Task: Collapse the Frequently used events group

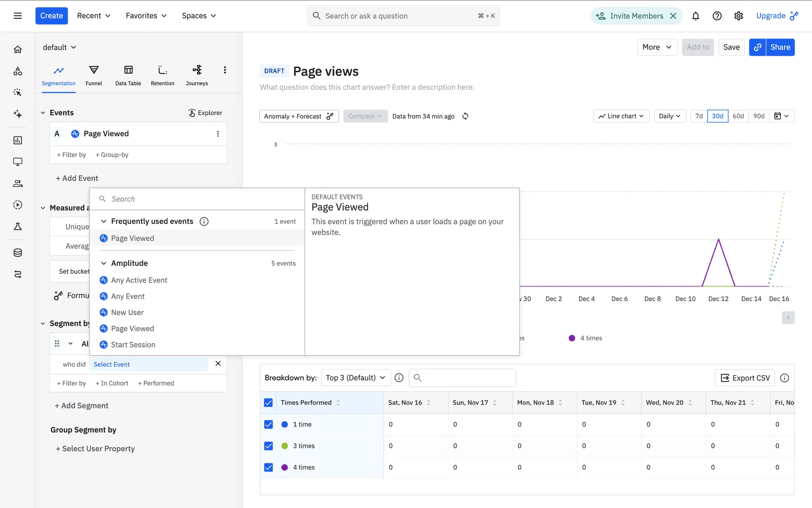Action: [x=104, y=221]
